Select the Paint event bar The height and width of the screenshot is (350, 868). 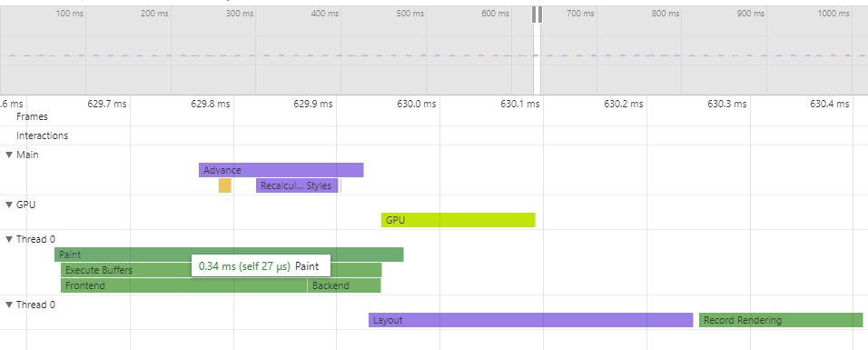click(x=229, y=255)
